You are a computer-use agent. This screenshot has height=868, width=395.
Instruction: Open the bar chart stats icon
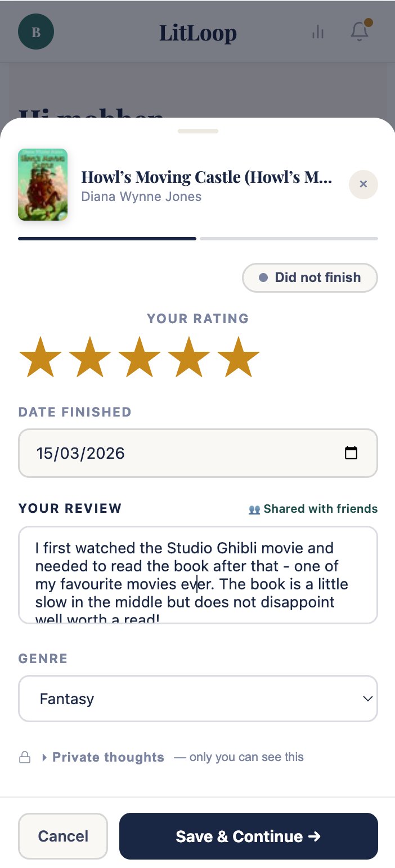pos(318,32)
